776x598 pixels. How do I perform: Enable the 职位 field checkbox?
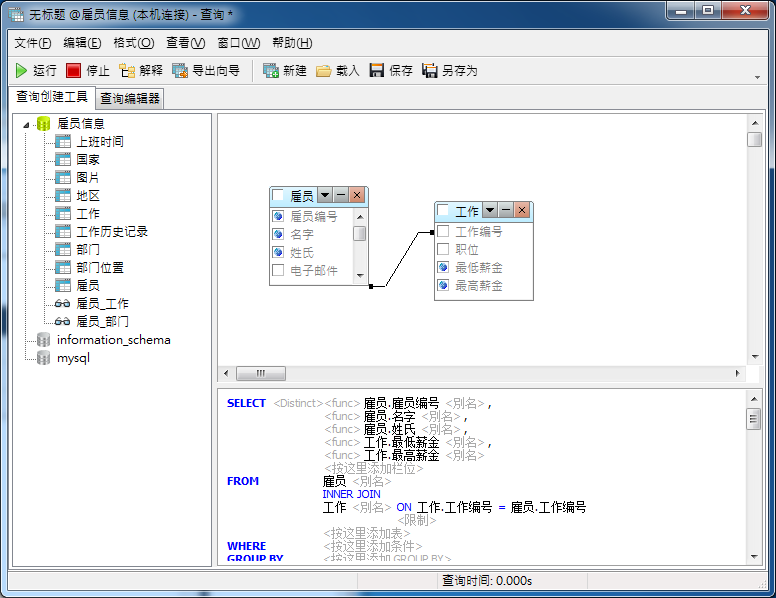pyautogui.click(x=443, y=249)
